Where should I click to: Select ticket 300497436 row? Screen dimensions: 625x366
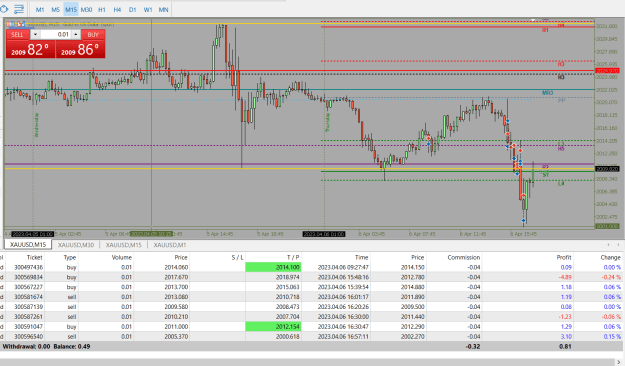coord(312,267)
